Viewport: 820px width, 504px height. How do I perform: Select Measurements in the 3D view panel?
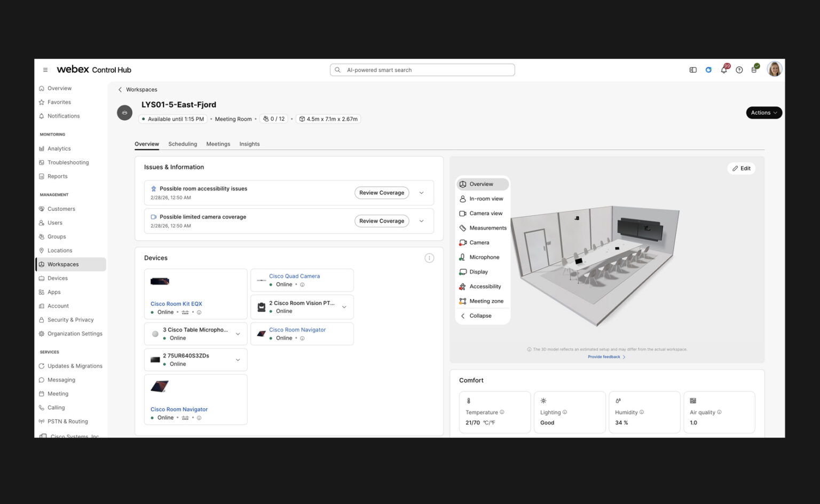click(x=483, y=228)
